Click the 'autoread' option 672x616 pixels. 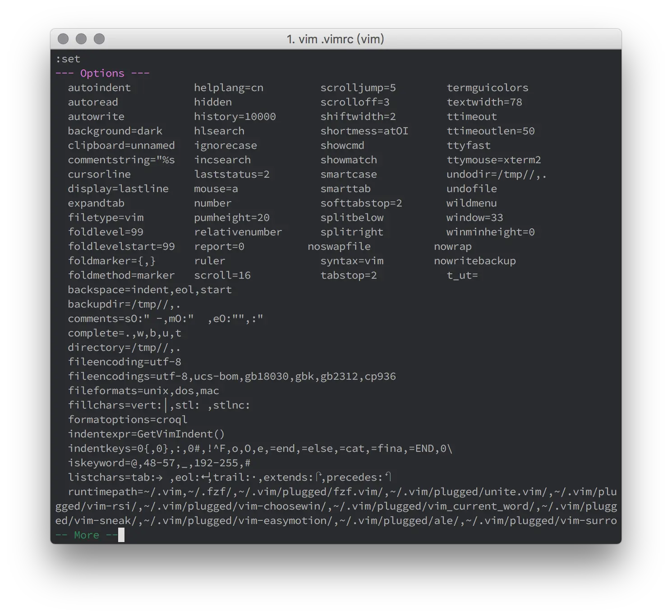click(93, 102)
